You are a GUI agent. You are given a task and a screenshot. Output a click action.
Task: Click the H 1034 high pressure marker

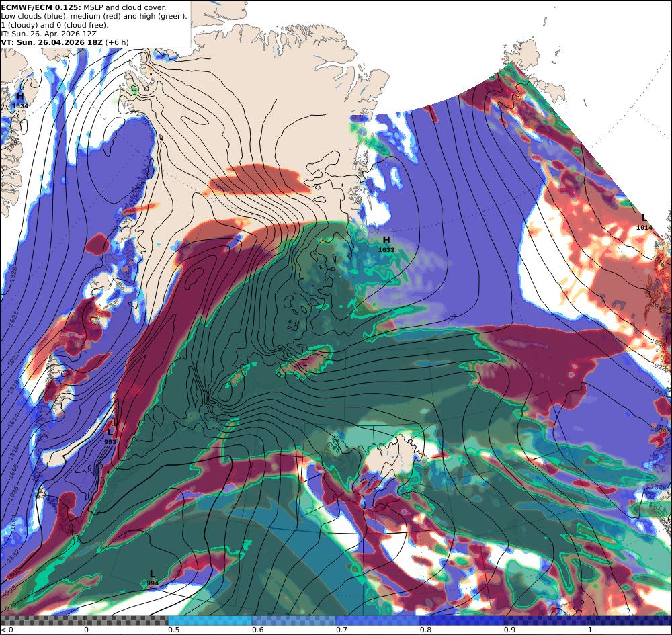[x=19, y=100]
